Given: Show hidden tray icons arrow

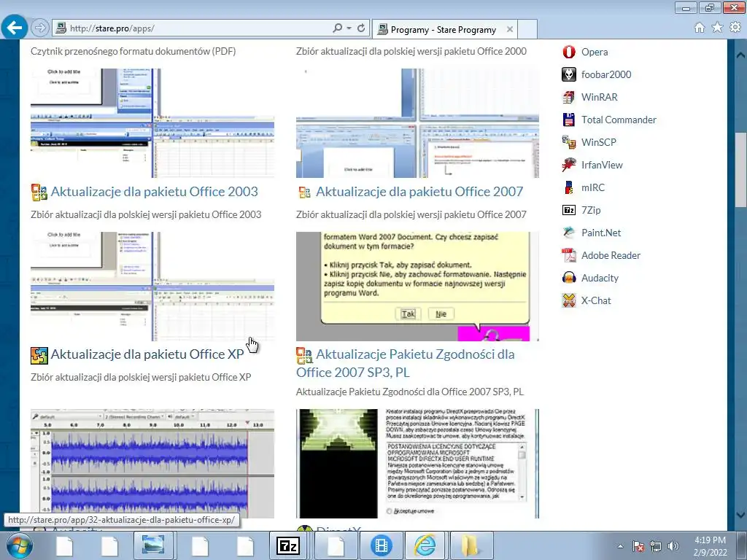Looking at the screenshot, I should point(620,546).
